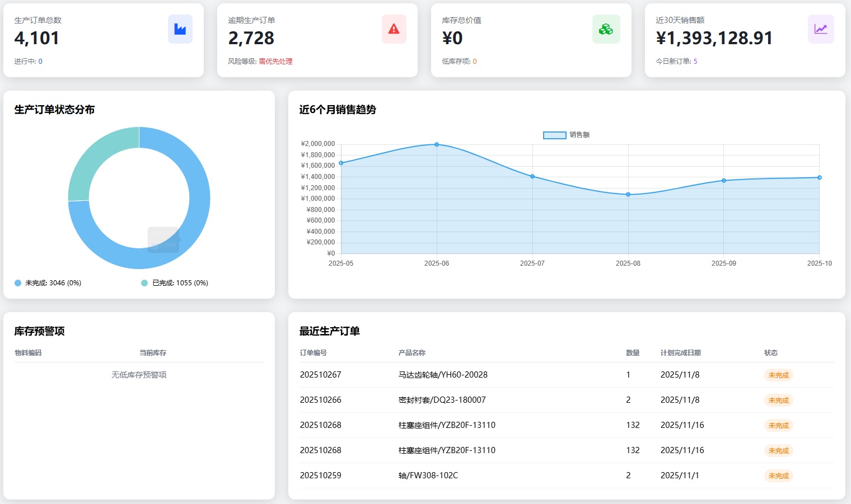
Task: Click the purple trend icon on 近30天销售额 card
Action: click(820, 29)
